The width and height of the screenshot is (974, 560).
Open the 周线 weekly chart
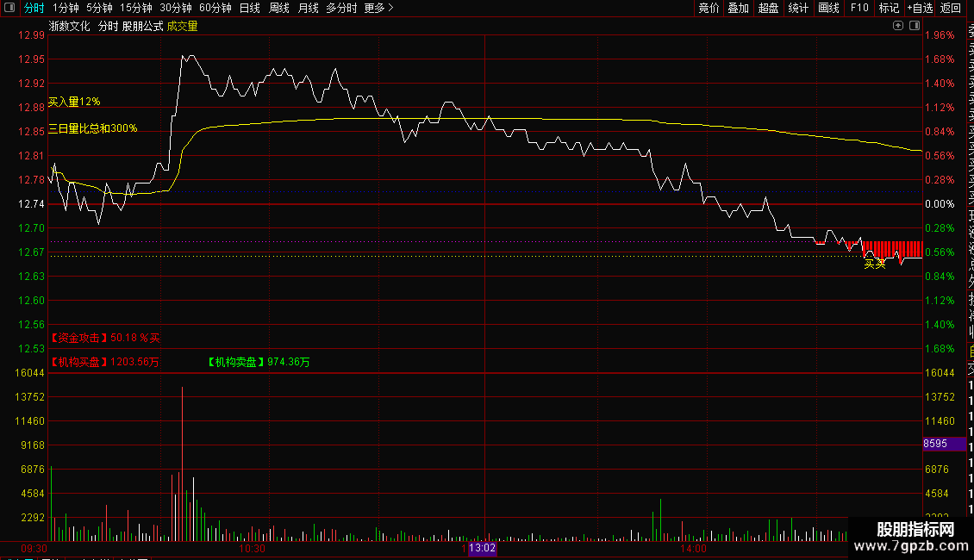279,8
